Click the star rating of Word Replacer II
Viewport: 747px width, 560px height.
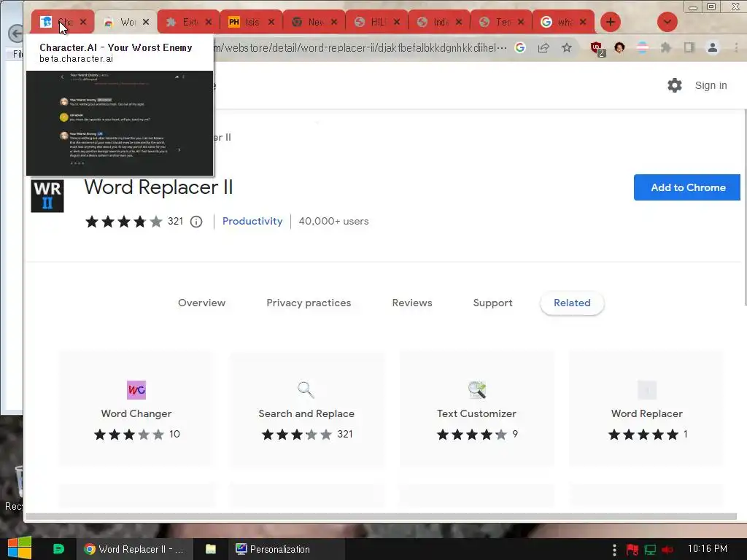click(124, 222)
